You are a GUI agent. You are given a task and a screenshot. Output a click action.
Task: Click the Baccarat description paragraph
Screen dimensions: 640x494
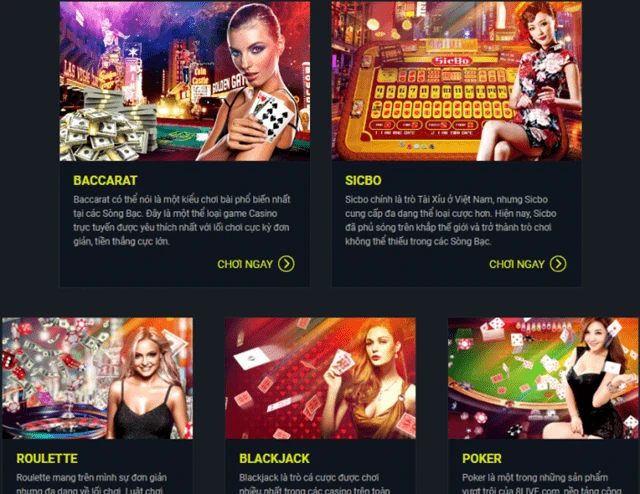(x=182, y=220)
